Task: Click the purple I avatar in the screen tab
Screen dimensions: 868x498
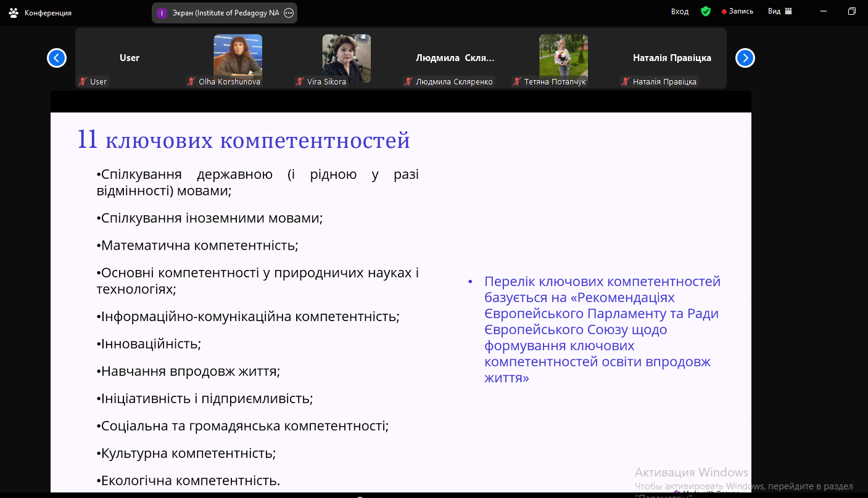Action: [x=162, y=13]
